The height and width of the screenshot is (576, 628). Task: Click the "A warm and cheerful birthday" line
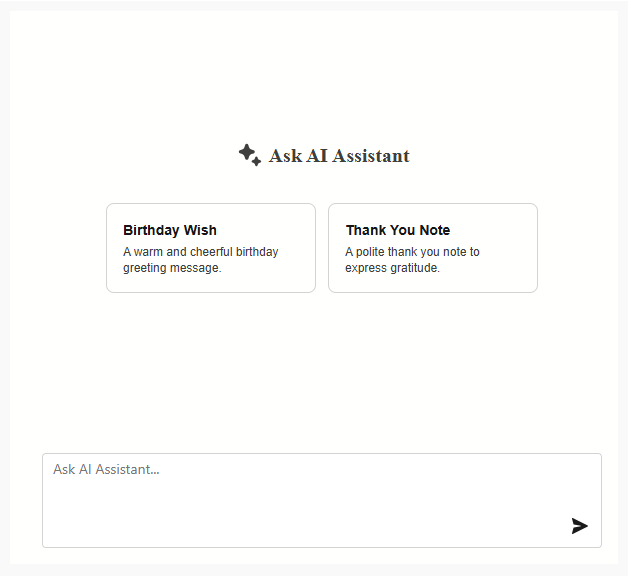[200, 252]
